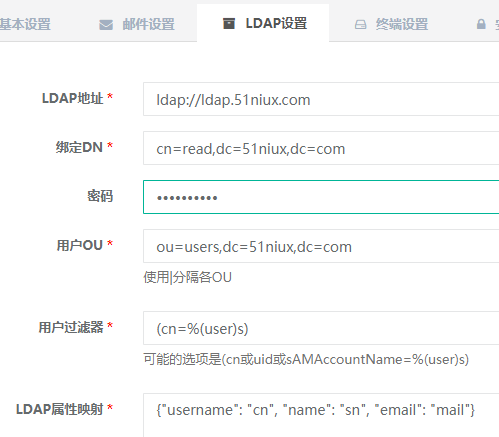This screenshot has width=499, height=437.
Task: Click the lock icon on security tab
Action: click(481, 24)
